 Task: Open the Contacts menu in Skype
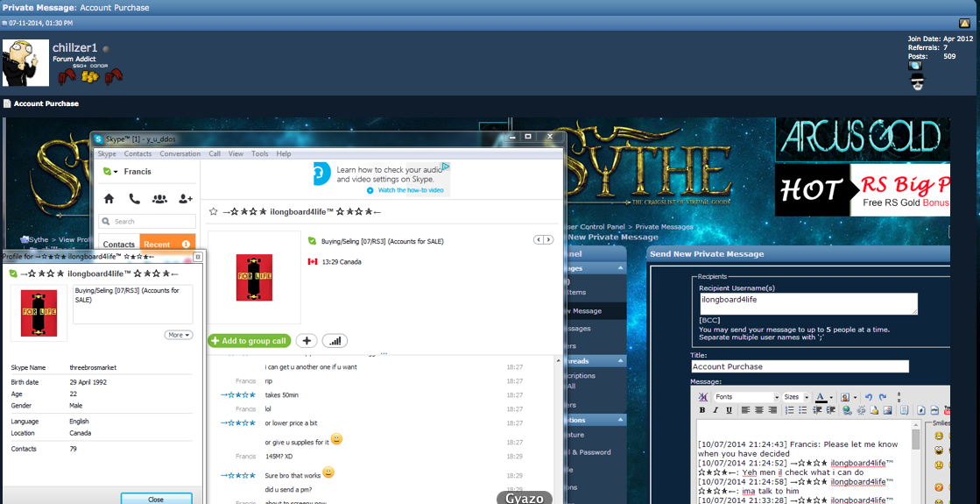coord(137,153)
